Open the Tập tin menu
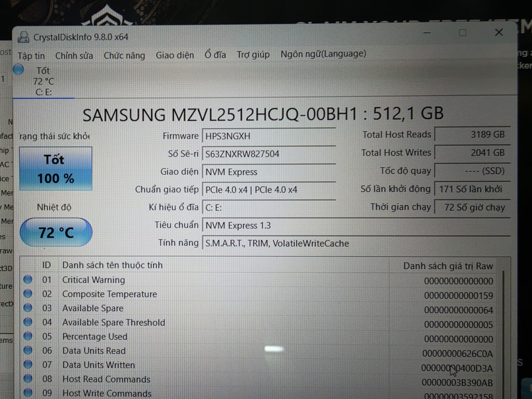Screen dimensions: 532x399 tap(31, 56)
